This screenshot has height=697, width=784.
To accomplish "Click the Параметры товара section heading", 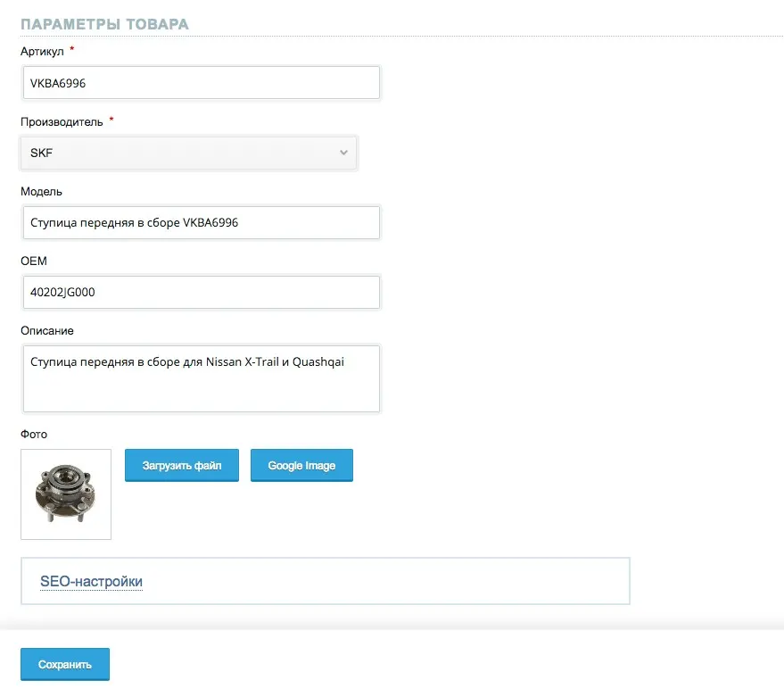I will (x=104, y=24).
